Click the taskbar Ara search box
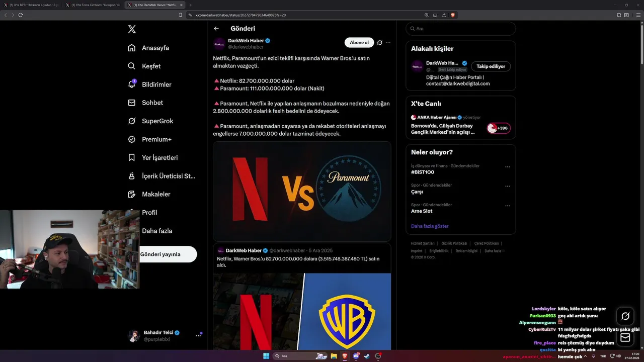This screenshot has height=362, width=644. tap(301, 356)
